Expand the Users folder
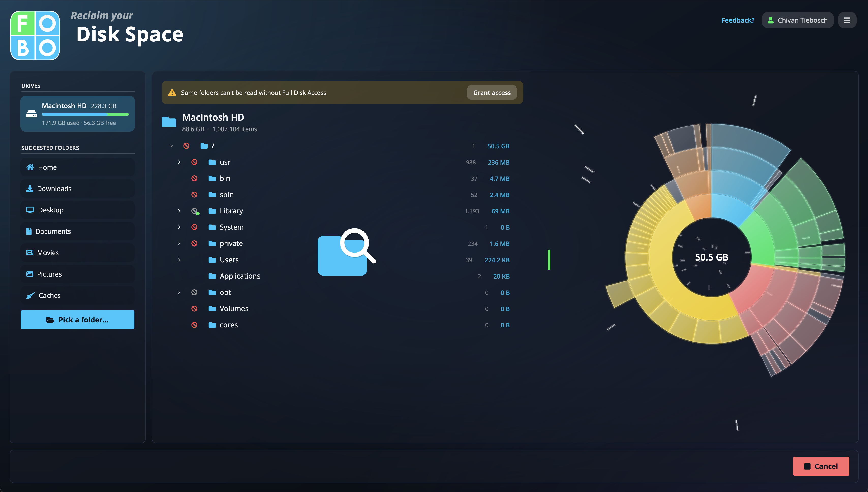Image resolution: width=868 pixels, height=492 pixels. pos(179,260)
